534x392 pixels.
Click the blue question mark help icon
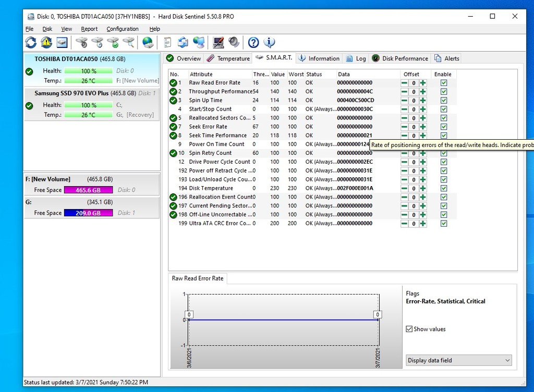[x=253, y=43]
